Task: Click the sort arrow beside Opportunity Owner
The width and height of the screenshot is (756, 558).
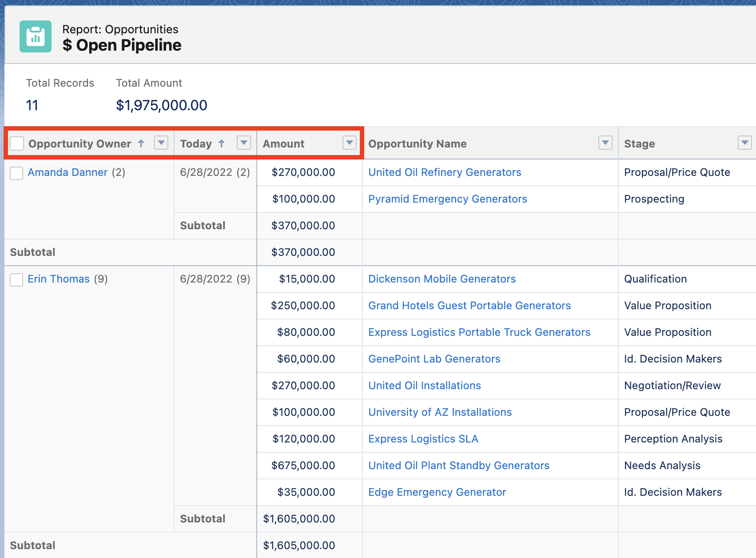Action: pos(141,143)
